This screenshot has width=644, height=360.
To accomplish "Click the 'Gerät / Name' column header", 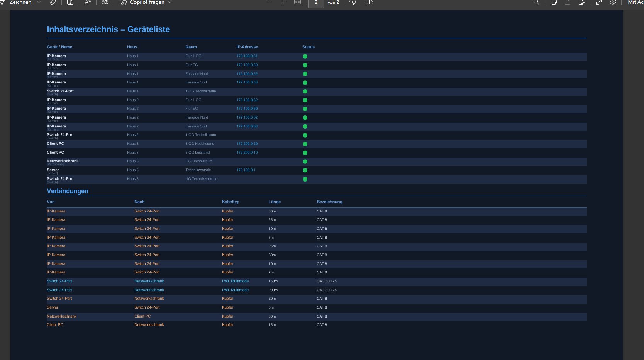I will point(59,47).
